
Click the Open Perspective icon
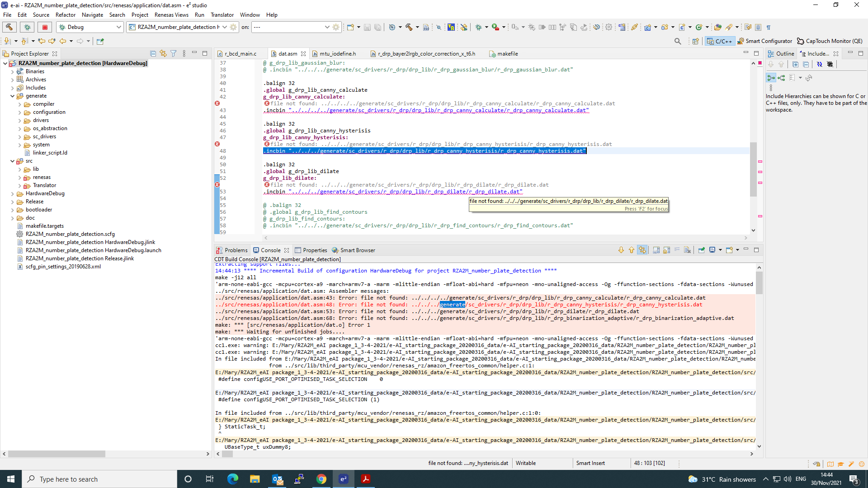[695, 41]
